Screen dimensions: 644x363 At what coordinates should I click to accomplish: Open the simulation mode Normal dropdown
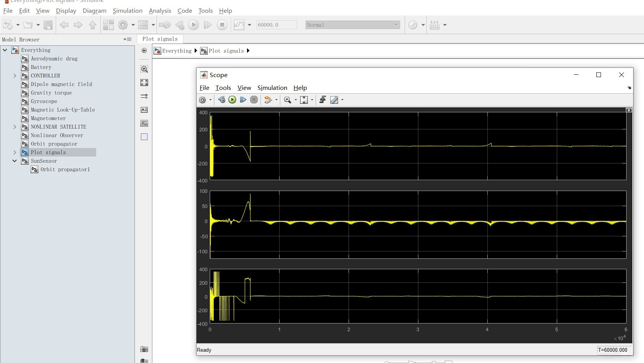[352, 25]
